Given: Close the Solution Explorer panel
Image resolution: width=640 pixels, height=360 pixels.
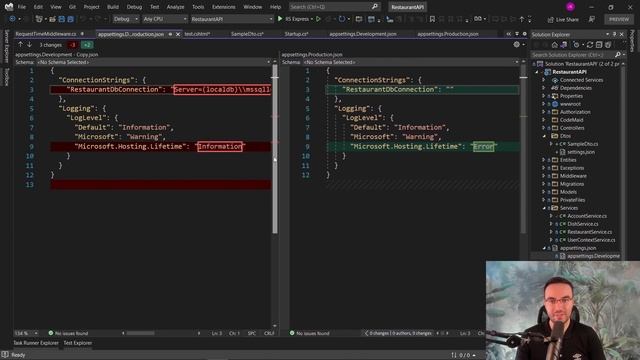Looking at the screenshot, I should click(x=622, y=34).
